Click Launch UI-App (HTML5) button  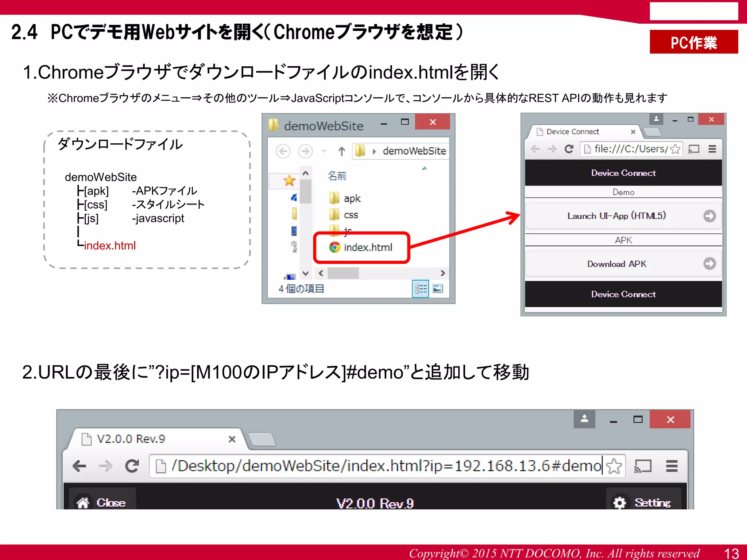tap(623, 216)
